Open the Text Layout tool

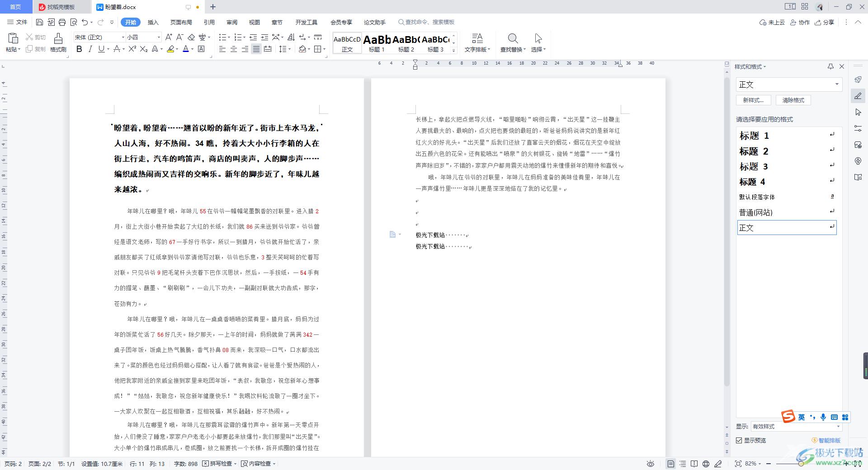pyautogui.click(x=477, y=43)
